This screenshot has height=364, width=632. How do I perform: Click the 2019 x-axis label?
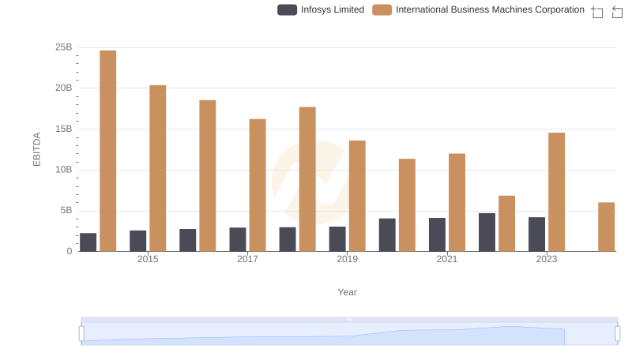[348, 259]
